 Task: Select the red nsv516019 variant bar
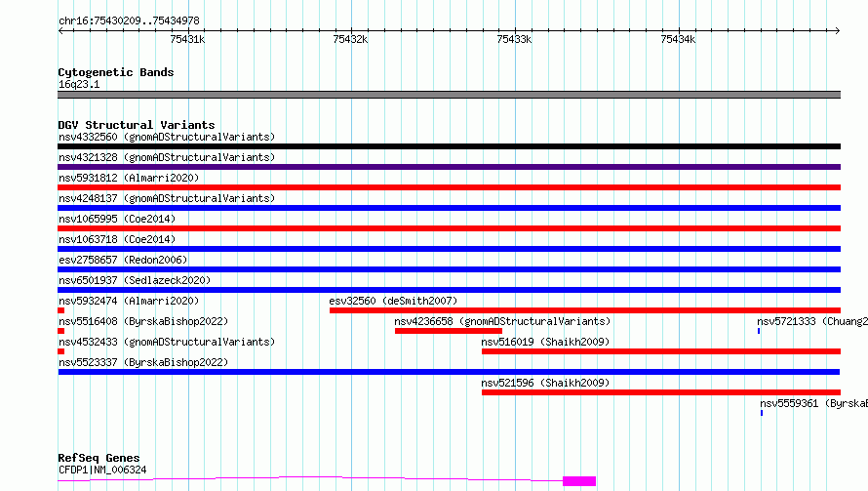[661, 351]
